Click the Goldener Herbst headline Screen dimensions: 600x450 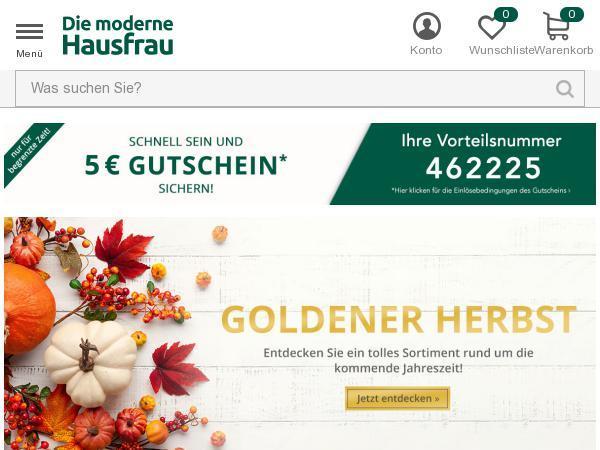(x=399, y=320)
